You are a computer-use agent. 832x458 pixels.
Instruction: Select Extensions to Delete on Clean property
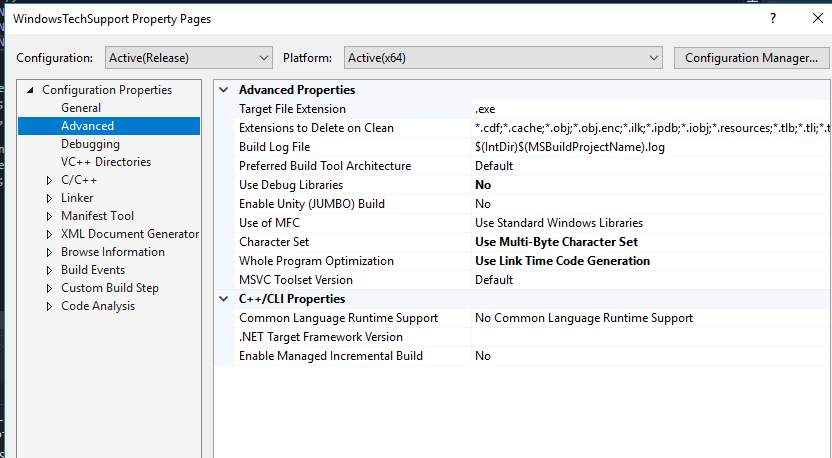pyautogui.click(x=316, y=128)
